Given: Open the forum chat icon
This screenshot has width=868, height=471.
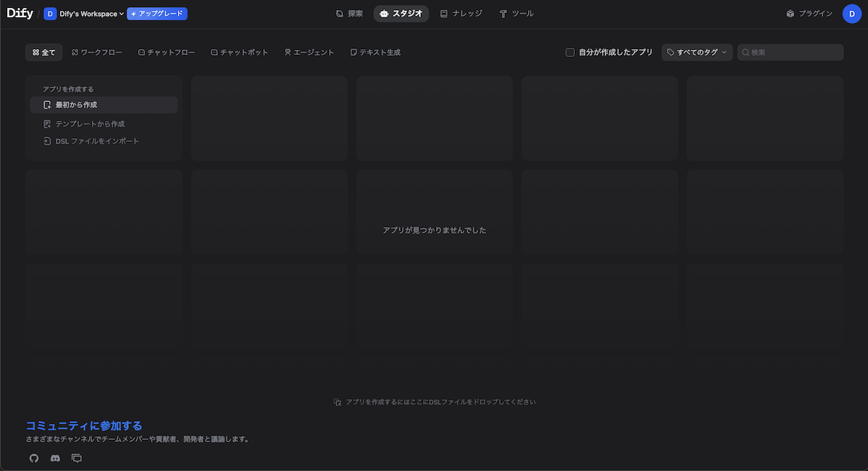Looking at the screenshot, I should [x=77, y=458].
